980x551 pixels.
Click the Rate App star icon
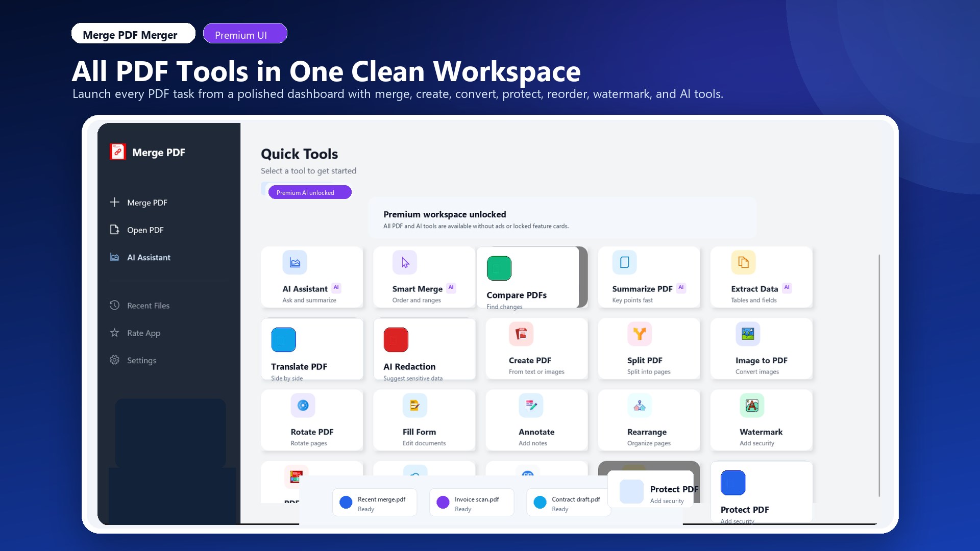point(114,333)
